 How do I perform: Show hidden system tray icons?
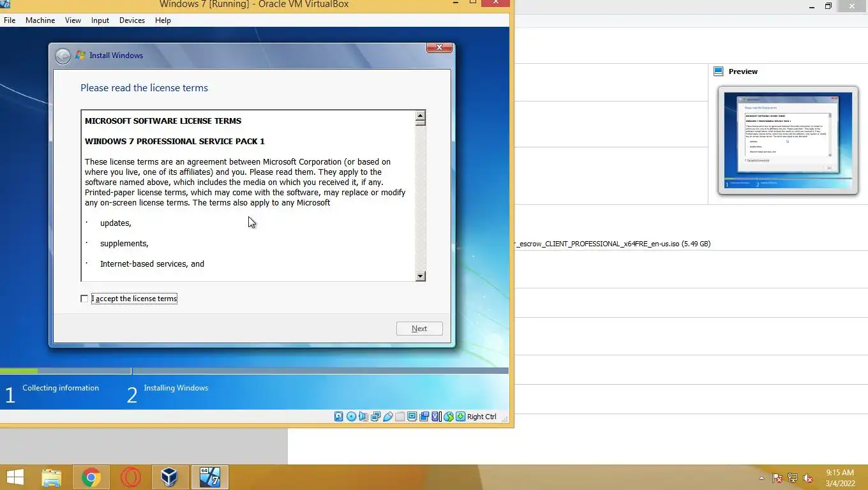(x=761, y=478)
